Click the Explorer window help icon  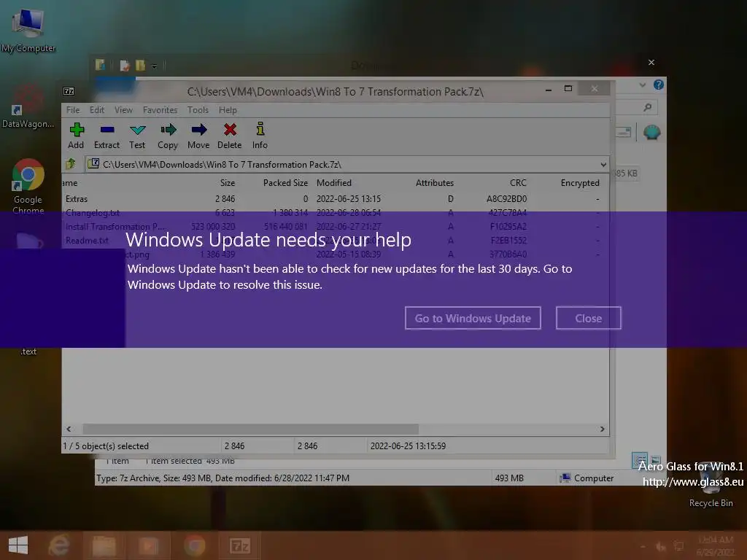coord(659,85)
